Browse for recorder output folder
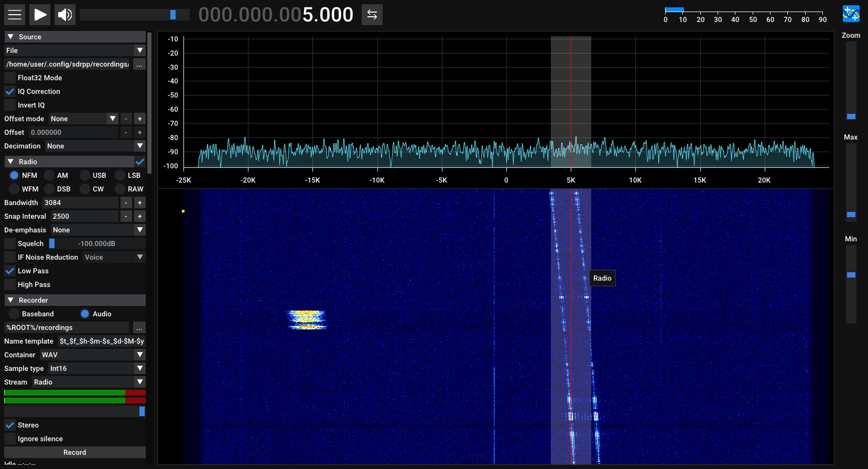Image resolution: width=868 pixels, height=469 pixels. click(x=139, y=328)
